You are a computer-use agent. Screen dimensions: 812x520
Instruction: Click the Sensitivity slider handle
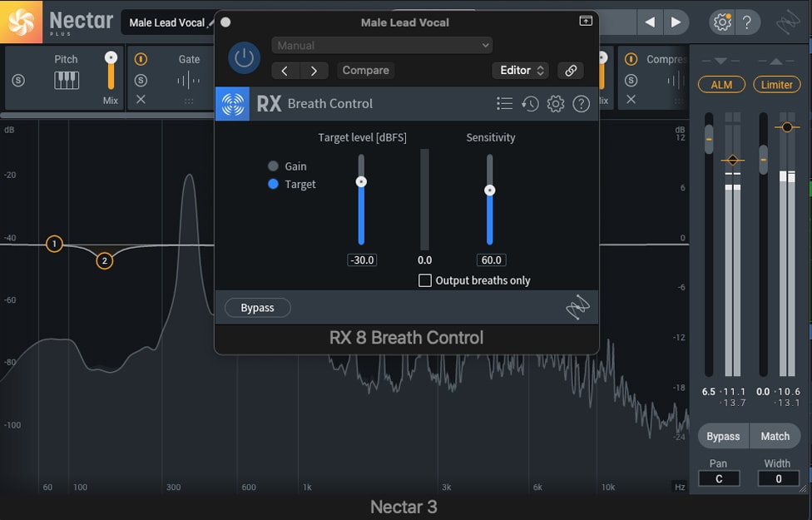490,191
